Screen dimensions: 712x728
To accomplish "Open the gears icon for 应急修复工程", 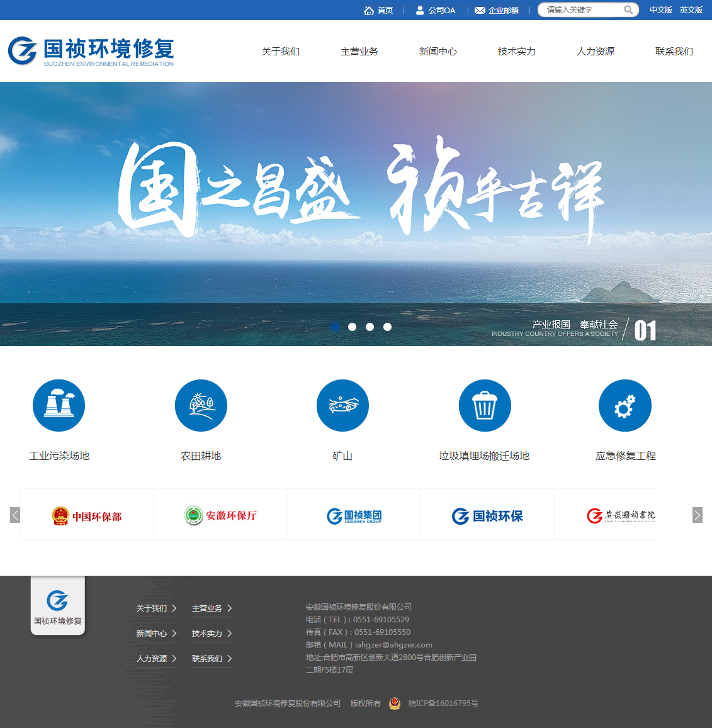I will click(x=624, y=405).
